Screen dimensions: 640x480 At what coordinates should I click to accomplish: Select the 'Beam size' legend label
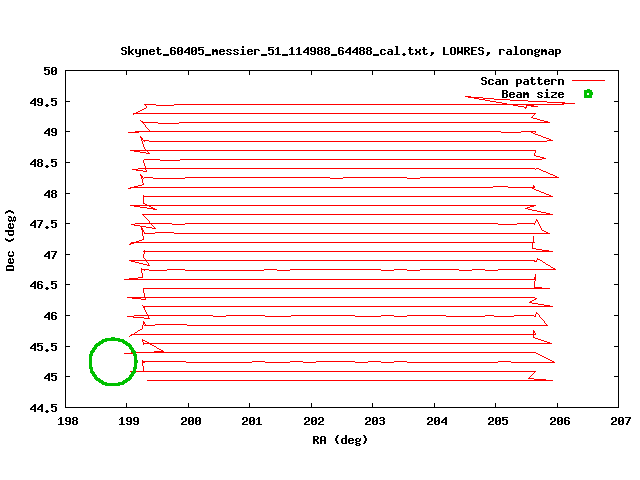point(533,94)
